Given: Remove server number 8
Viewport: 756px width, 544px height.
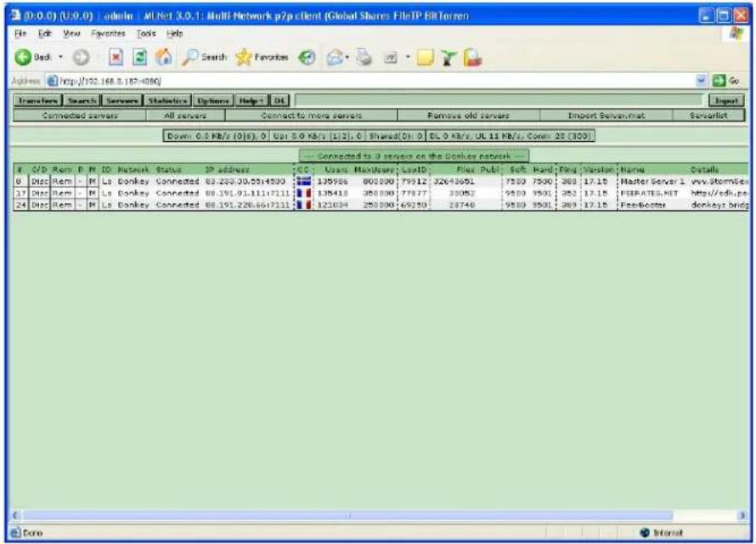Looking at the screenshot, I should (62, 181).
